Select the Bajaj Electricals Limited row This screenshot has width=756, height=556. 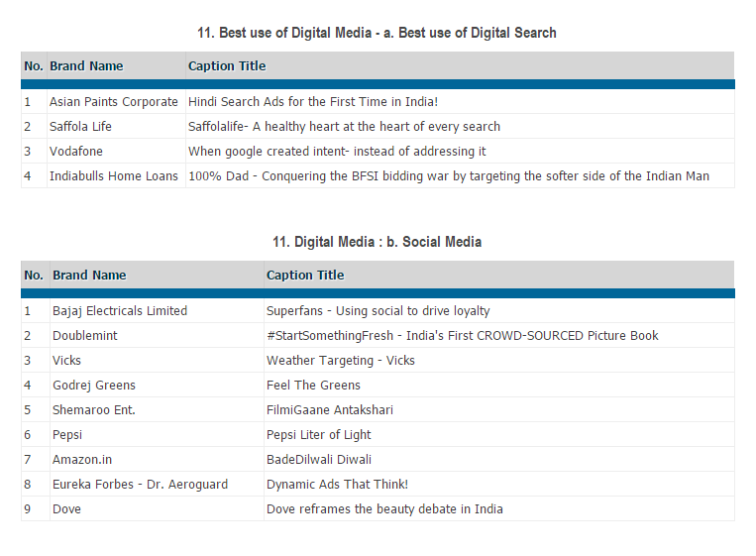[120, 311]
